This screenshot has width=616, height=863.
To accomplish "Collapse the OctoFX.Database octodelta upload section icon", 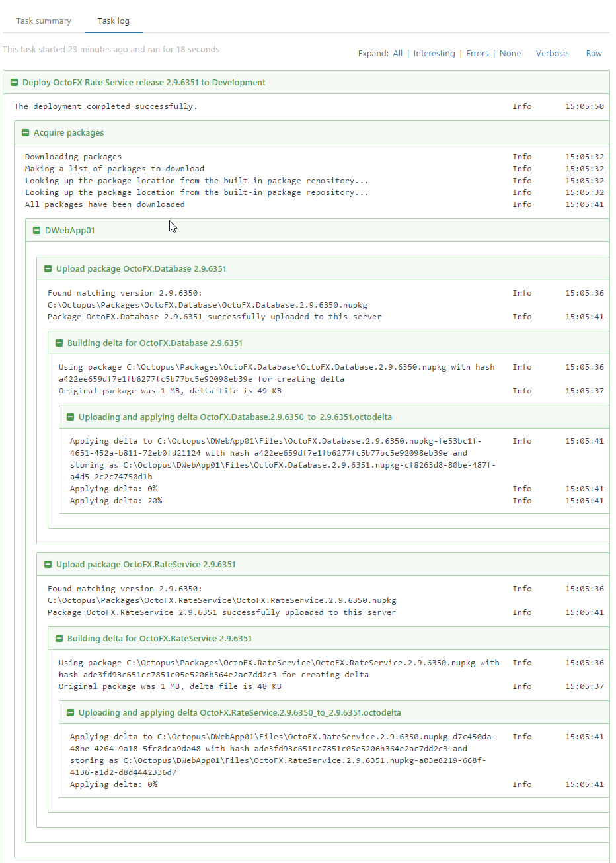I will pyautogui.click(x=69, y=417).
